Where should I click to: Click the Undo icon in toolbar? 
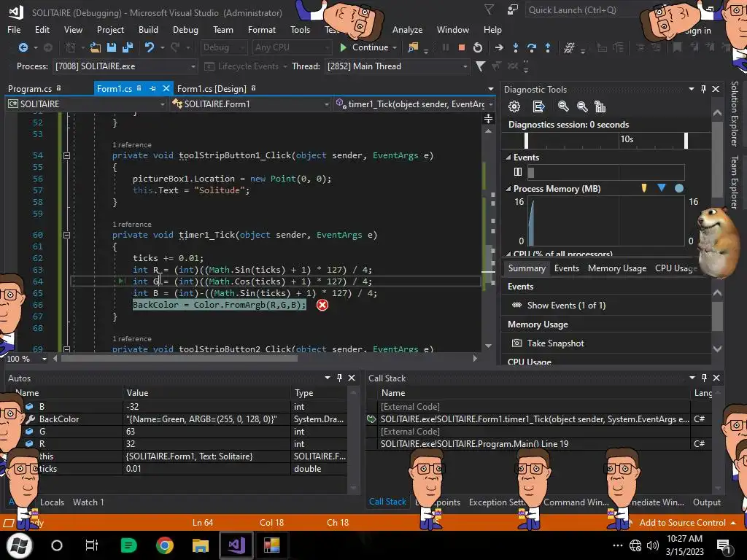point(150,47)
